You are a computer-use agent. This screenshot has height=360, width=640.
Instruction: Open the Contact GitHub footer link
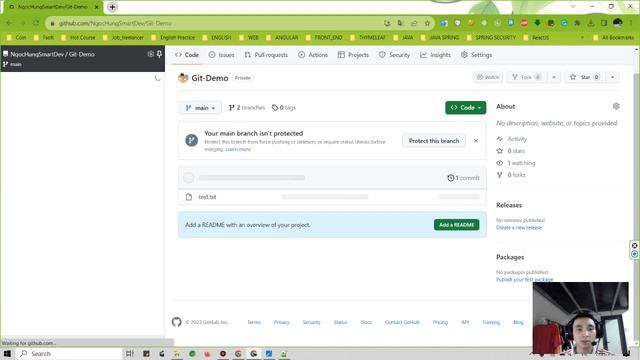pos(402,322)
